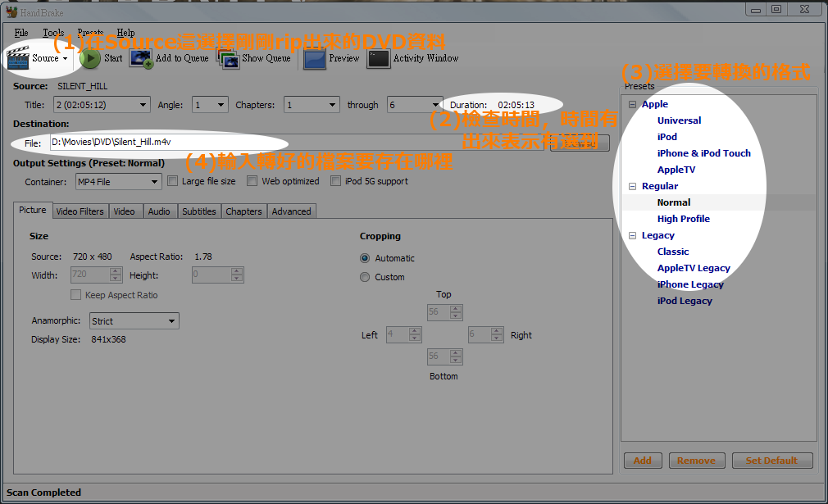Screen dimensions: 828x504
Task: Click the Scan Completed status text
Action: click(43, 493)
